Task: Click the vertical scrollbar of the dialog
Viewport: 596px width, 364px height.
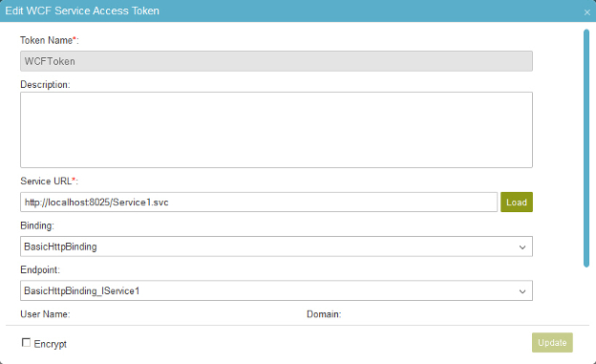Action: tap(586, 148)
